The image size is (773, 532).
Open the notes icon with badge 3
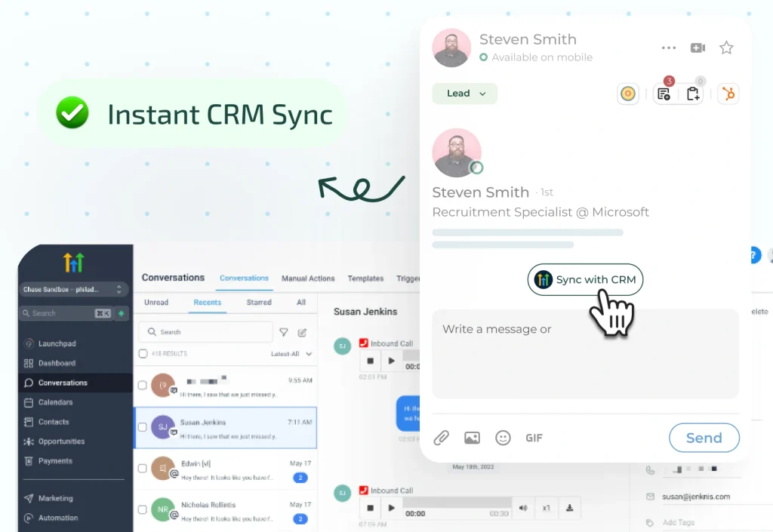[x=664, y=94]
